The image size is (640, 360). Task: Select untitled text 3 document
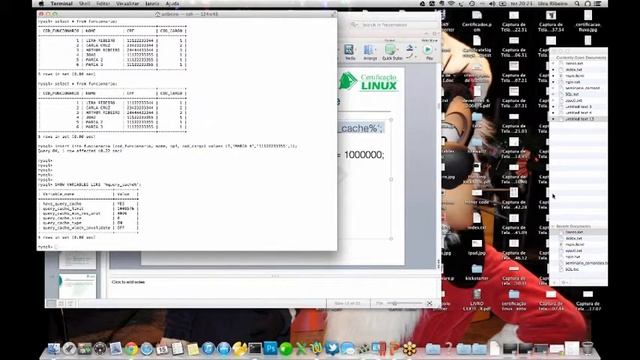pos(578,107)
